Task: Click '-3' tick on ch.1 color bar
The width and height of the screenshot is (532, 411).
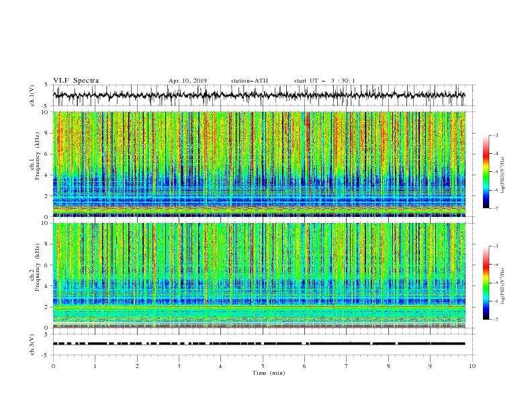Action: [495, 135]
